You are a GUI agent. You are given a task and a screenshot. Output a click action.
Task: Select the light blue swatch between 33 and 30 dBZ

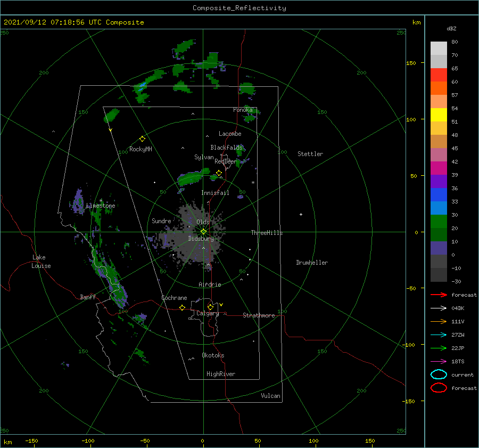(439, 208)
